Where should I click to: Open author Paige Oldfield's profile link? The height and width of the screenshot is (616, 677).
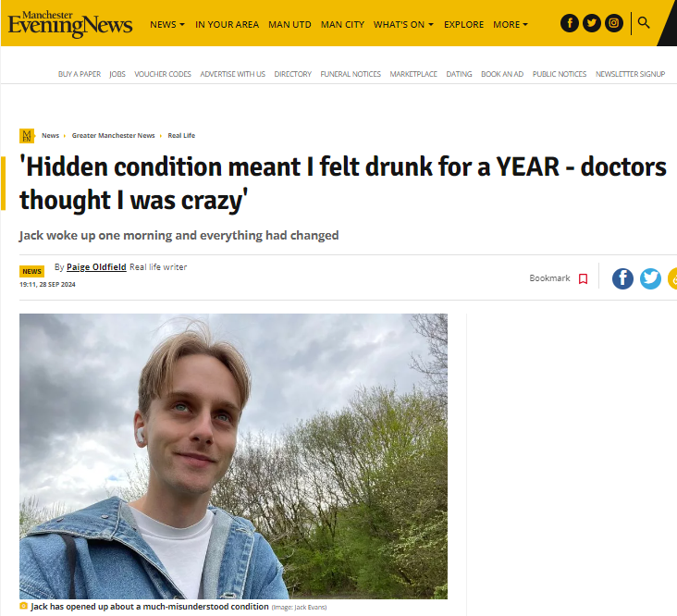point(97,267)
